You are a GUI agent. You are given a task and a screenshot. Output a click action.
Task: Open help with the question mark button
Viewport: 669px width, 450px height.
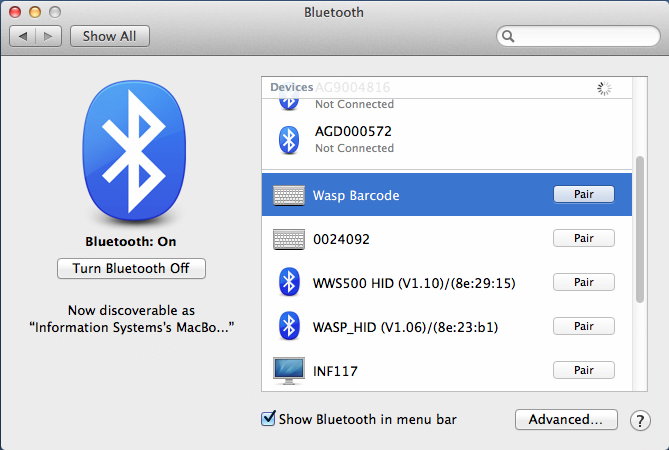click(x=640, y=421)
